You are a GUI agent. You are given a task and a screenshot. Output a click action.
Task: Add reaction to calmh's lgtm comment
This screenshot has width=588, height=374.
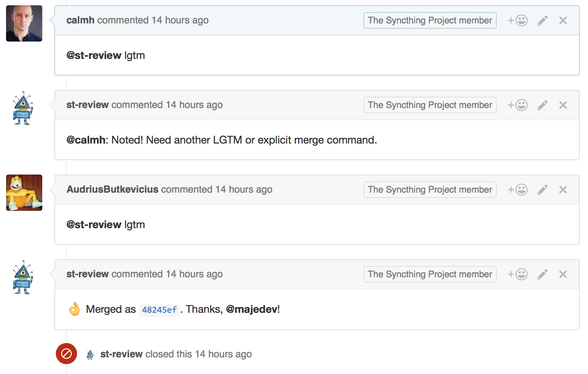click(x=517, y=20)
